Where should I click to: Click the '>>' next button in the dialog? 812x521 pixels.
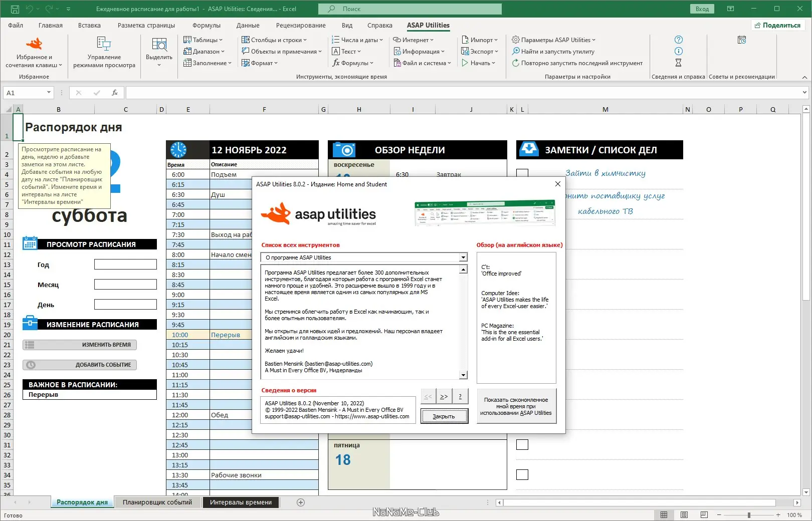tap(444, 396)
